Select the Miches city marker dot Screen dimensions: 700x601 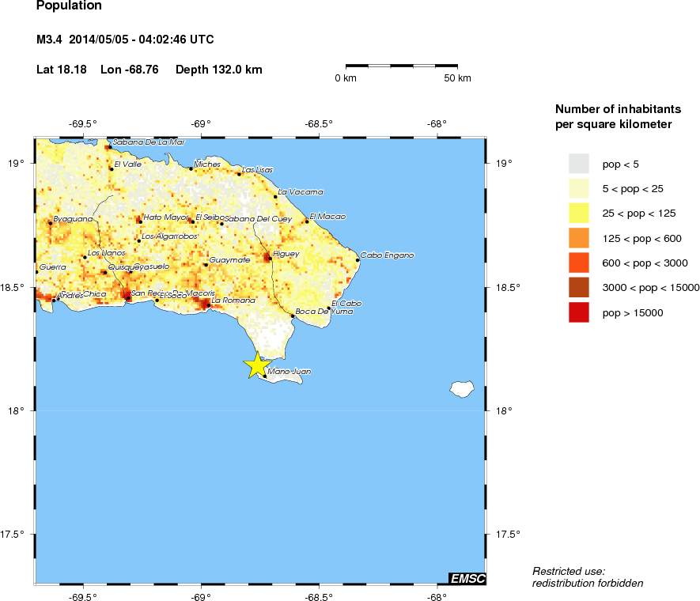tap(191, 168)
